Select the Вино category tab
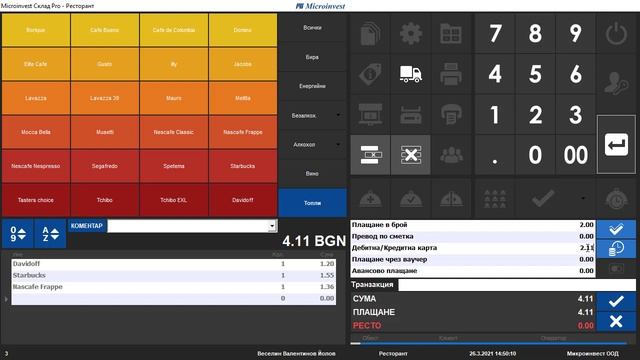 coord(313,173)
